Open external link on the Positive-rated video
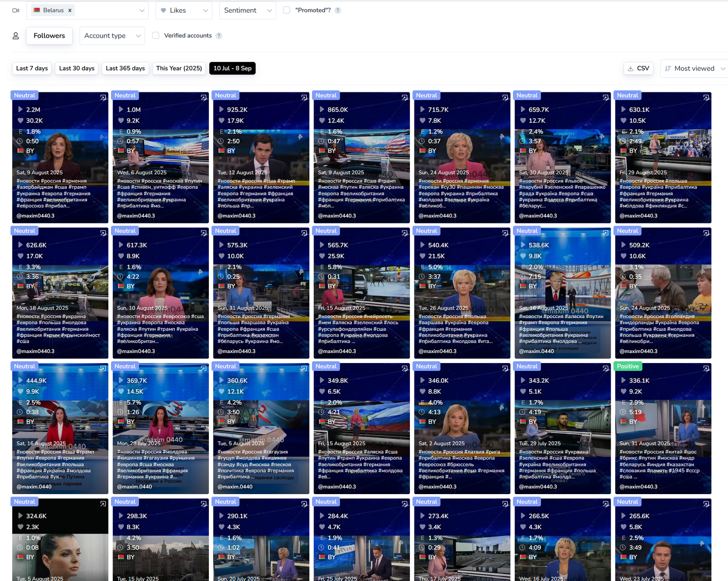This screenshot has height=581, width=728. coord(706,369)
